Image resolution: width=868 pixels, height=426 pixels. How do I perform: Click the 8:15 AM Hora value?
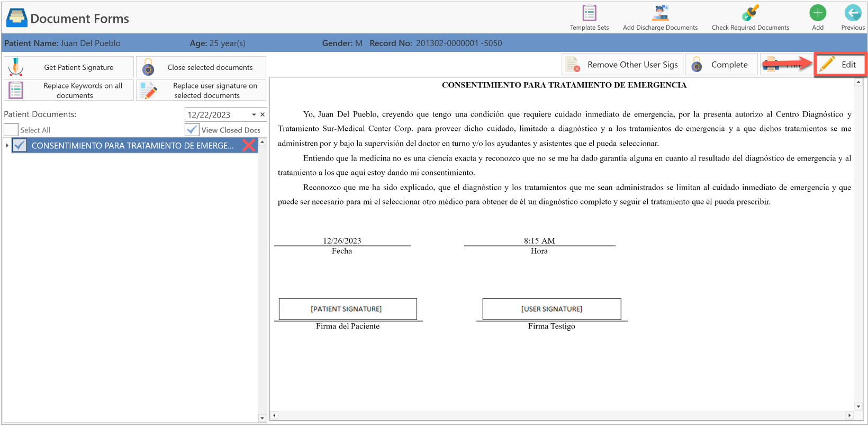tap(539, 241)
